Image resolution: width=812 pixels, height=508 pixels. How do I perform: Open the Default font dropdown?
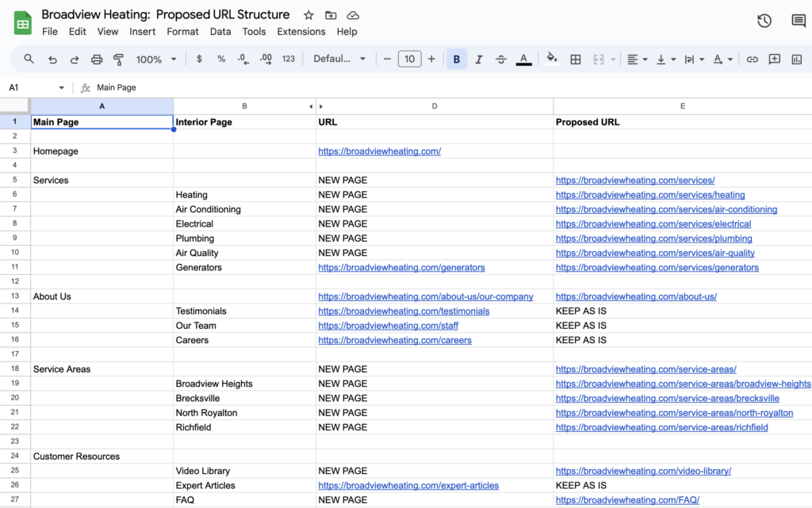click(x=339, y=59)
